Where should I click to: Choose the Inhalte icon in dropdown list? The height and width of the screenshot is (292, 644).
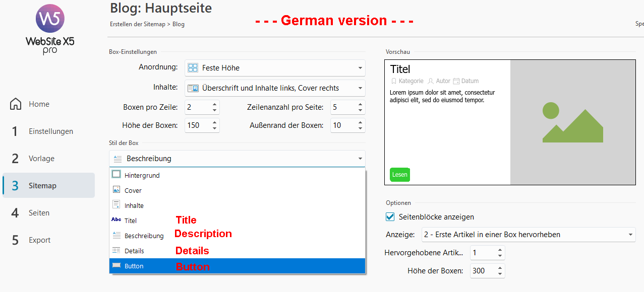(116, 205)
